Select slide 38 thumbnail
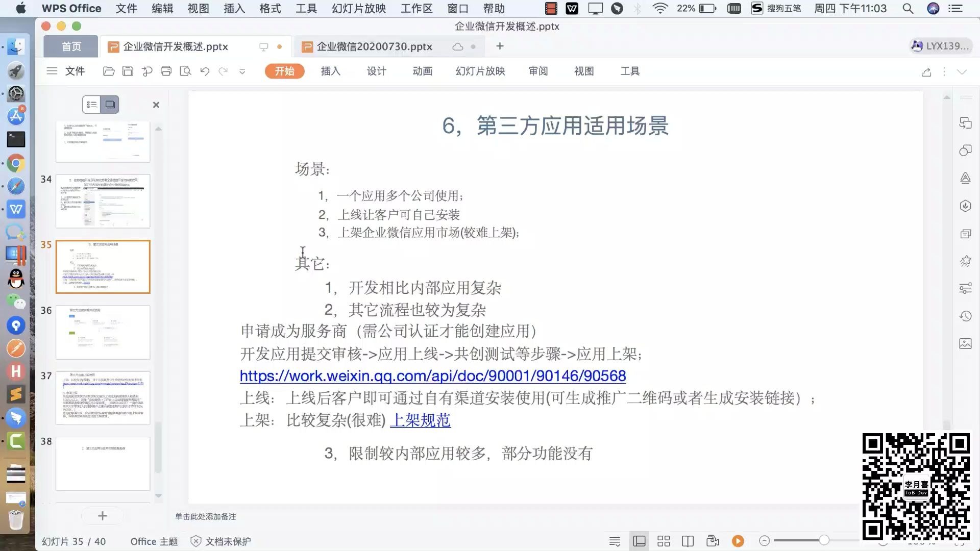Image resolution: width=980 pixels, height=551 pixels. tap(103, 463)
